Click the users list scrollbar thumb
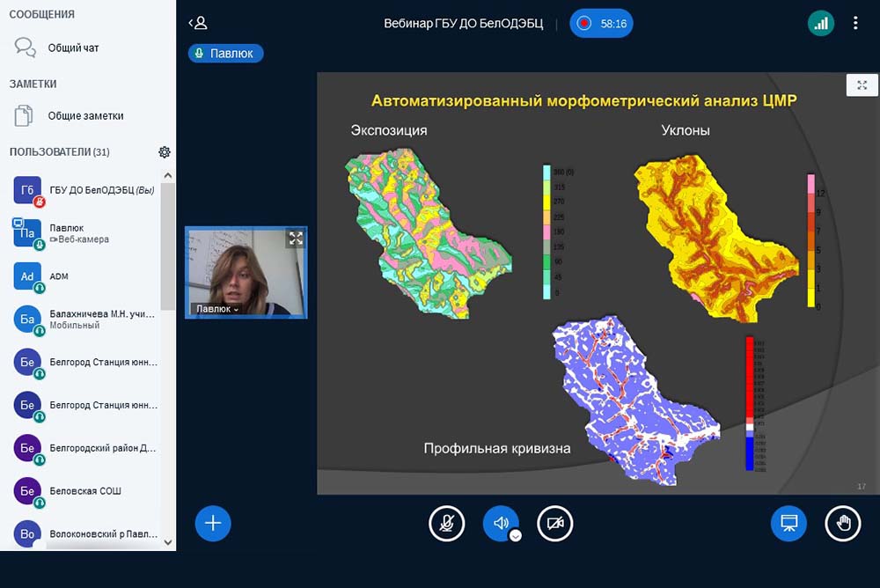The height and width of the screenshot is (588, 880). [167, 246]
